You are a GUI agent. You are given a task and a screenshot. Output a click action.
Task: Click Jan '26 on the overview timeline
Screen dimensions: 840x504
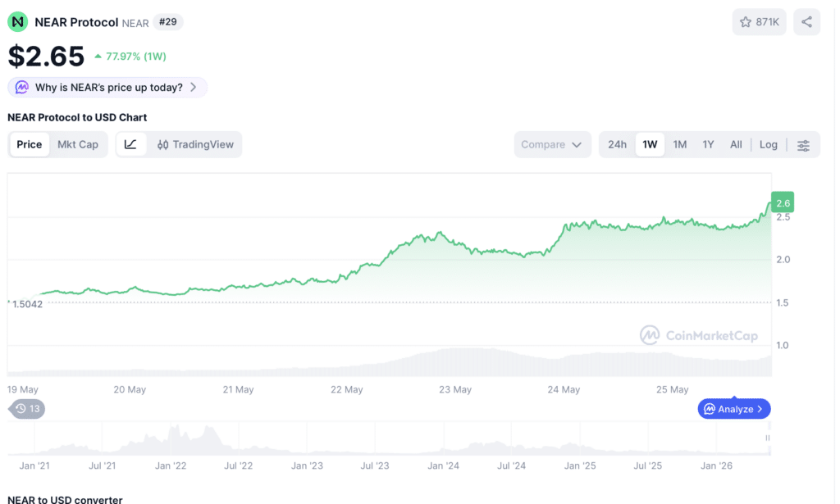[x=716, y=465]
